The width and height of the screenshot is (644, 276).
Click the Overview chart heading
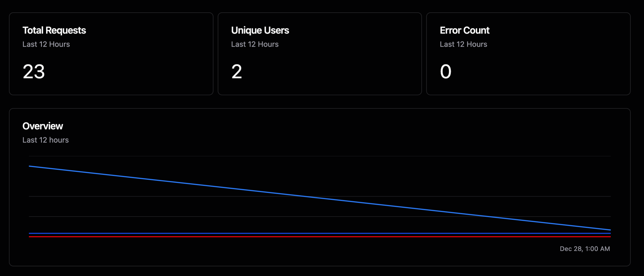pos(43,126)
